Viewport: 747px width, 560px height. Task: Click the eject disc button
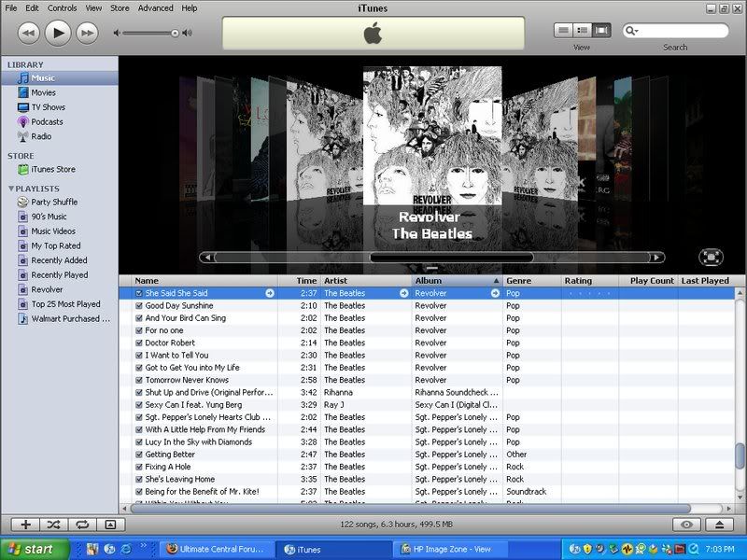[x=719, y=525]
